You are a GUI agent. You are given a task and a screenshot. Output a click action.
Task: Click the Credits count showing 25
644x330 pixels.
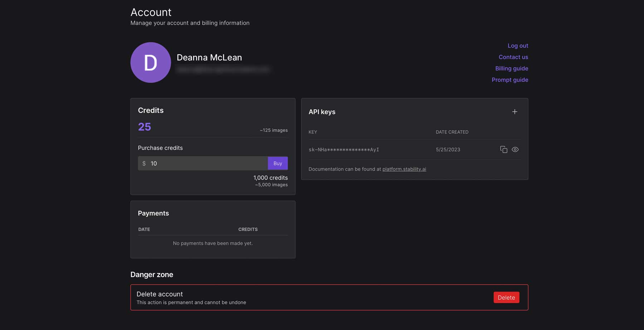point(144,126)
